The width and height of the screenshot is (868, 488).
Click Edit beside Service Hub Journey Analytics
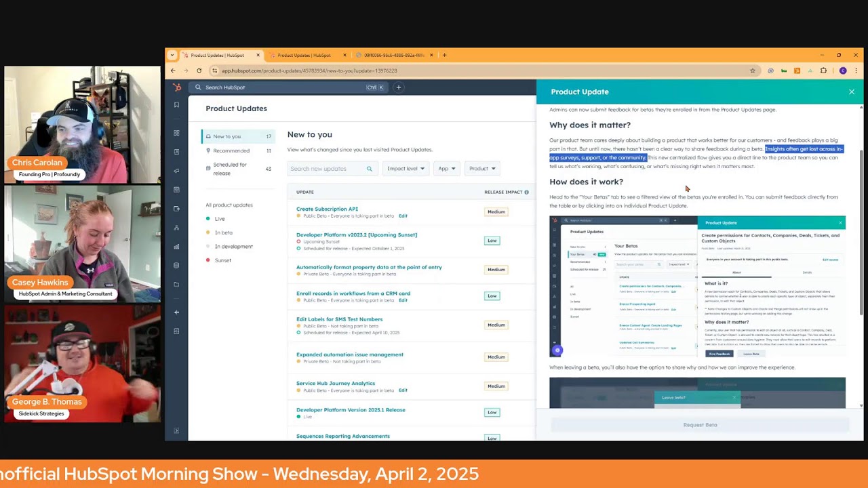pos(403,390)
